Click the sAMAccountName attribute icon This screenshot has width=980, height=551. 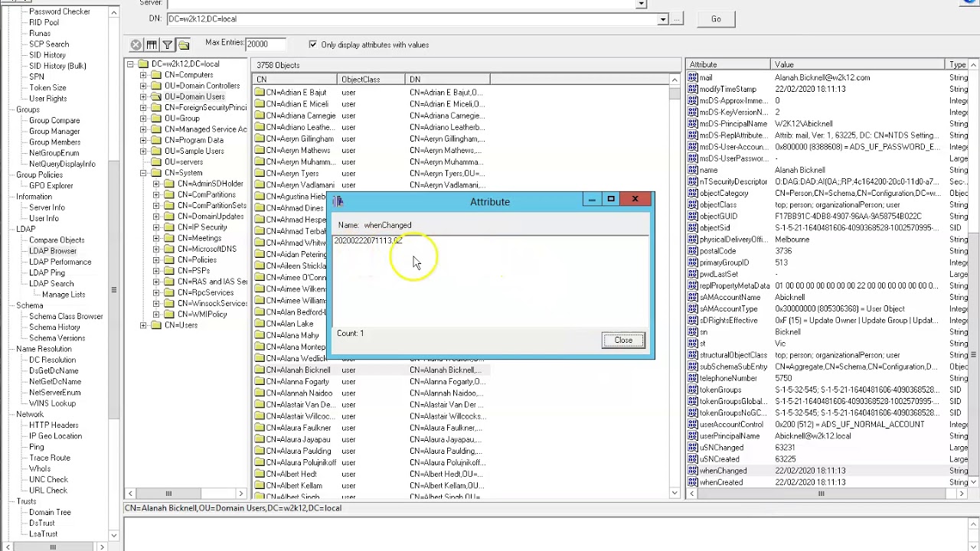tap(693, 297)
